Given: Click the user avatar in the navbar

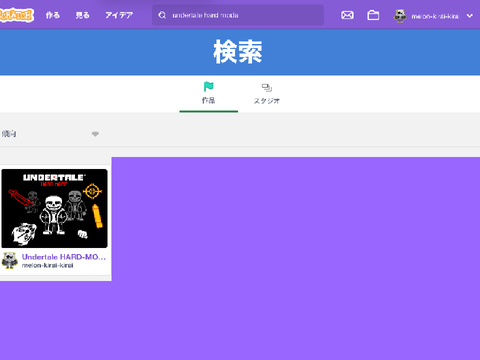Looking at the screenshot, I should click(400, 16).
